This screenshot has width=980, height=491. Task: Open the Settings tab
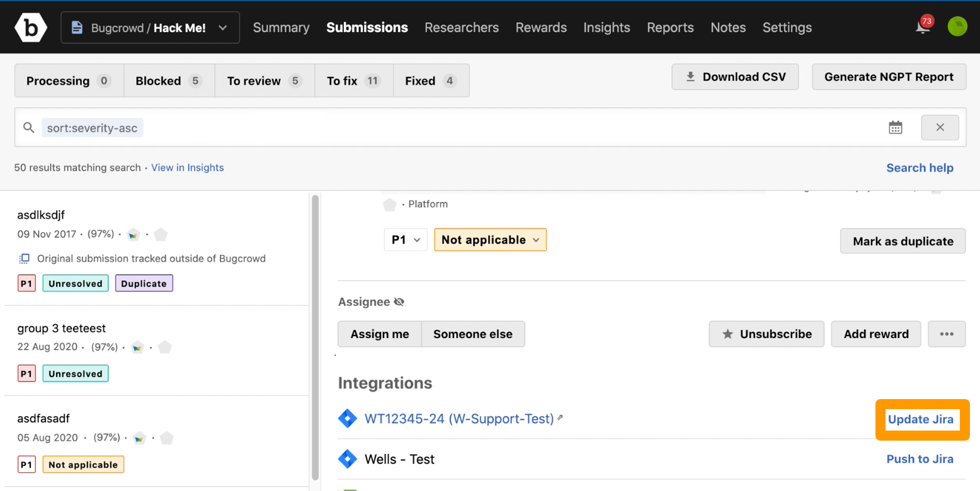click(x=787, y=28)
